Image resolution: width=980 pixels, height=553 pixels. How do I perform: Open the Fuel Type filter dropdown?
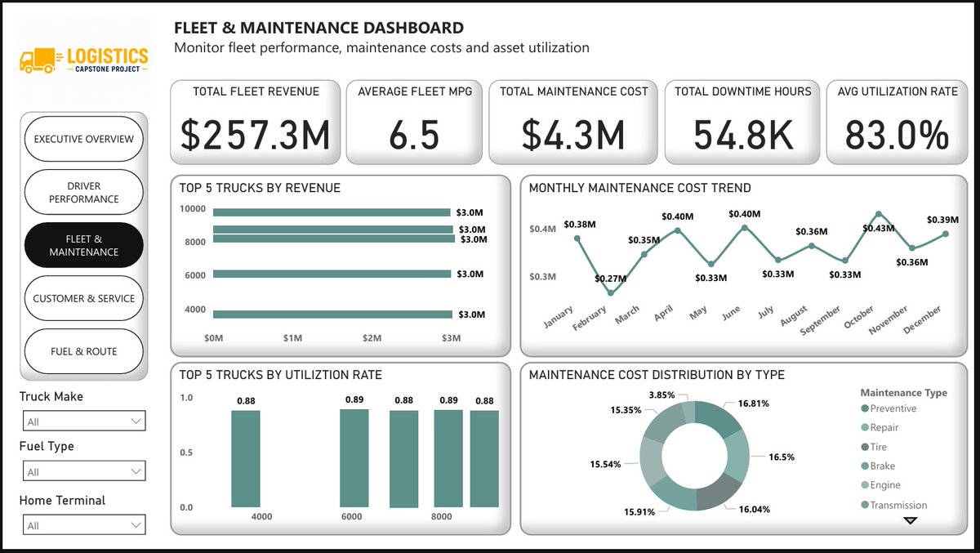(82, 471)
